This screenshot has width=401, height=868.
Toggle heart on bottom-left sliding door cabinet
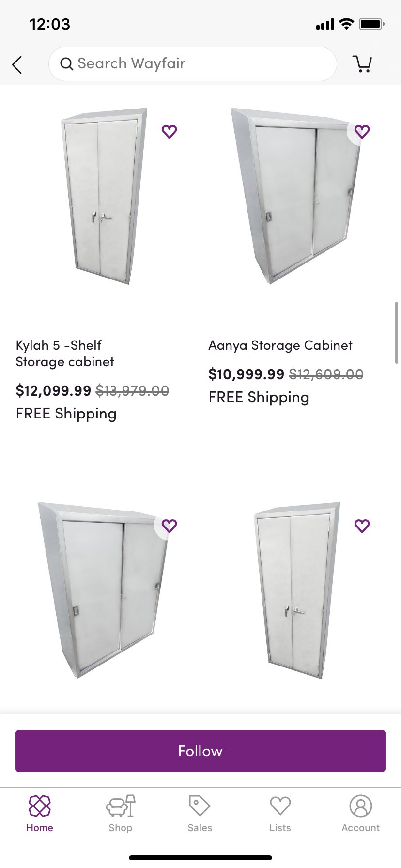[169, 526]
